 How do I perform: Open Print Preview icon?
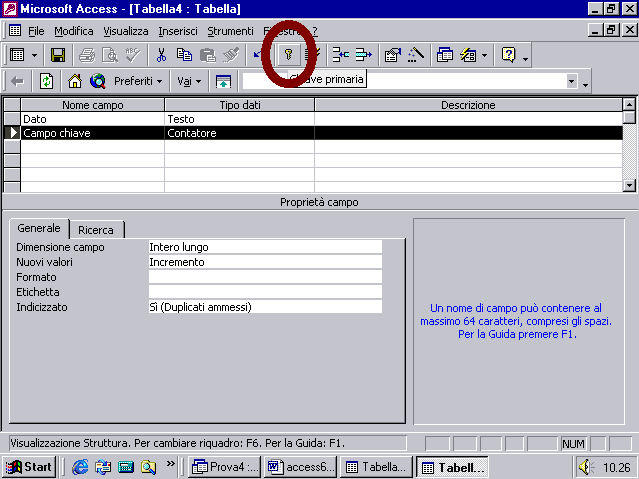(x=110, y=55)
